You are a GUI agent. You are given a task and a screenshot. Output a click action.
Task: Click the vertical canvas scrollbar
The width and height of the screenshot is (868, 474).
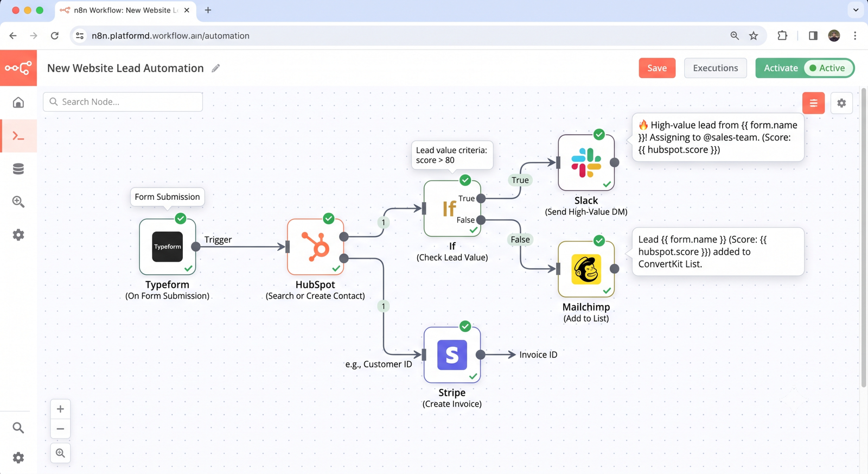[864, 239]
